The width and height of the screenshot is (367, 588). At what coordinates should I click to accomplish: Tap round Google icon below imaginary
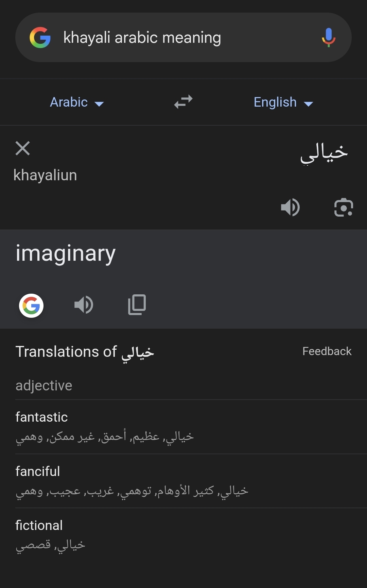tap(31, 306)
